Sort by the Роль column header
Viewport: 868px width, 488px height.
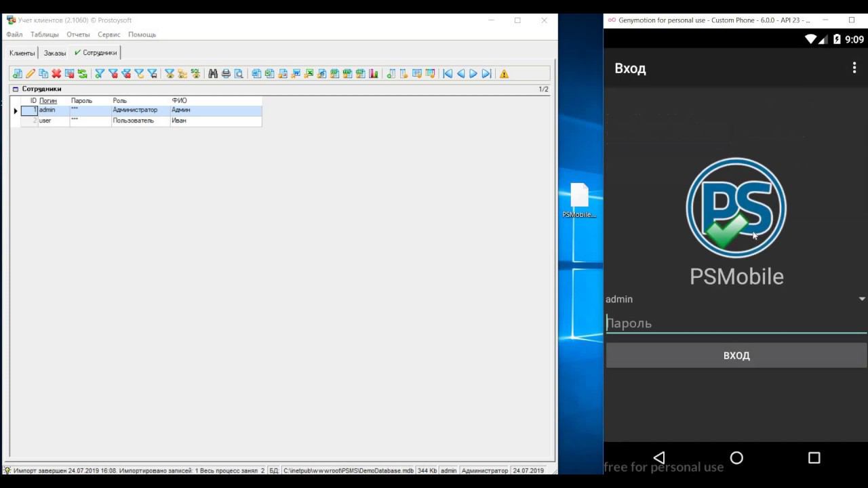click(120, 100)
